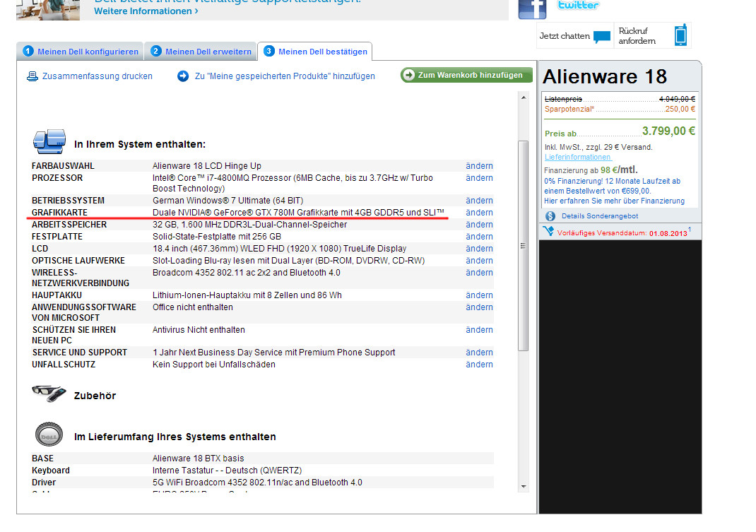Click Alienware 18 BTX basis text
The image size is (756, 532).
click(198, 459)
